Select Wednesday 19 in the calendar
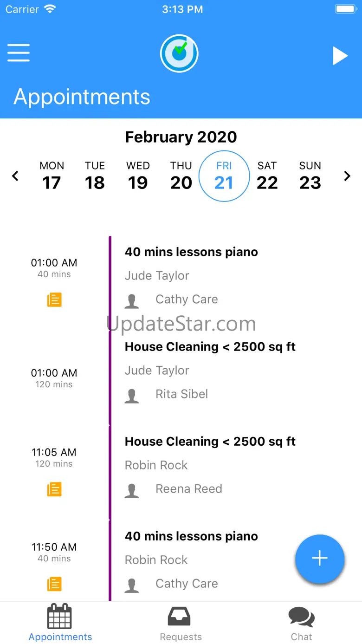 (138, 176)
